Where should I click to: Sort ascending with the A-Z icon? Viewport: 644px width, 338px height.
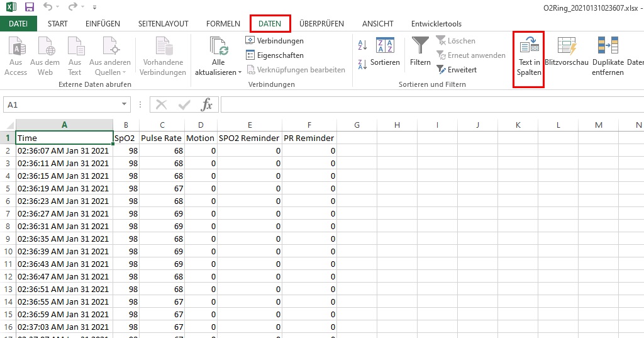(x=362, y=45)
